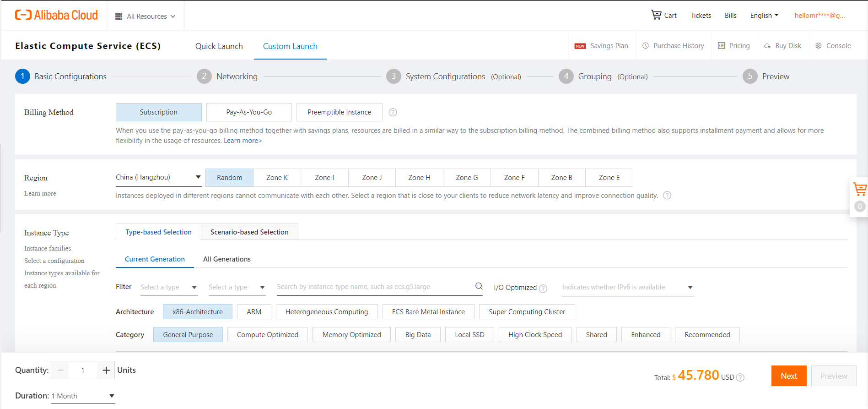This screenshot has height=409, width=868.
Task: Click the All Resources stack icon
Action: [x=119, y=16]
